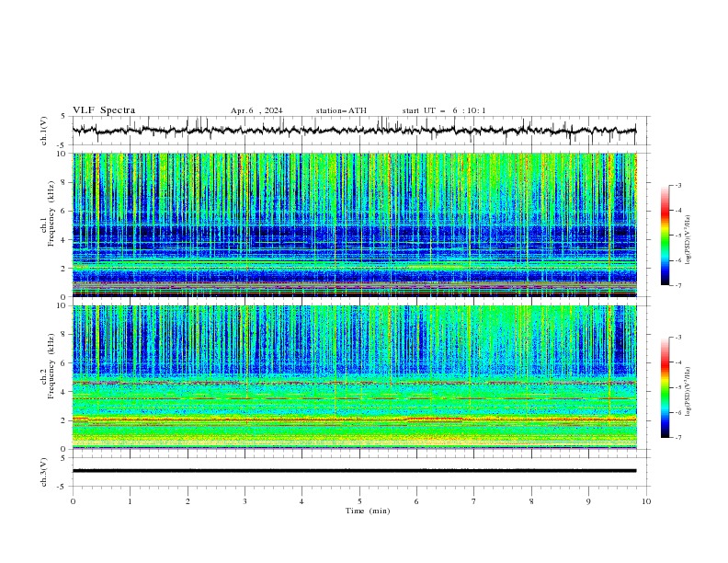Screen dimensions: 728x563
Task: Click time-axis tick label "7"
Action: 474,501
